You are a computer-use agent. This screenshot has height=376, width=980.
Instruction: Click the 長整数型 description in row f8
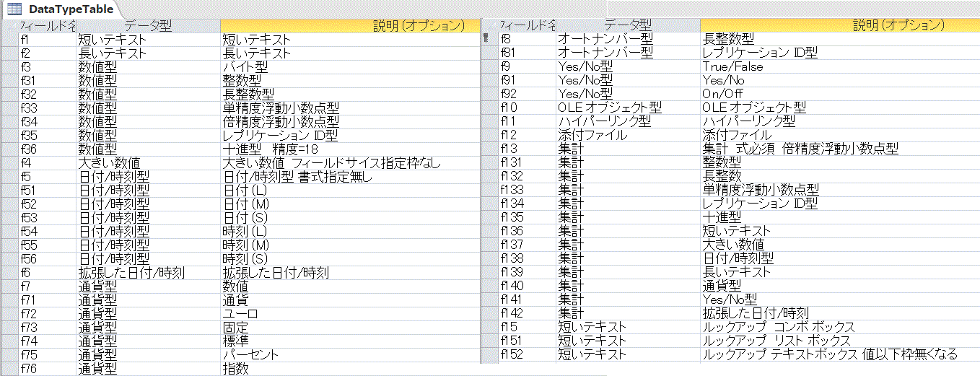840,39
